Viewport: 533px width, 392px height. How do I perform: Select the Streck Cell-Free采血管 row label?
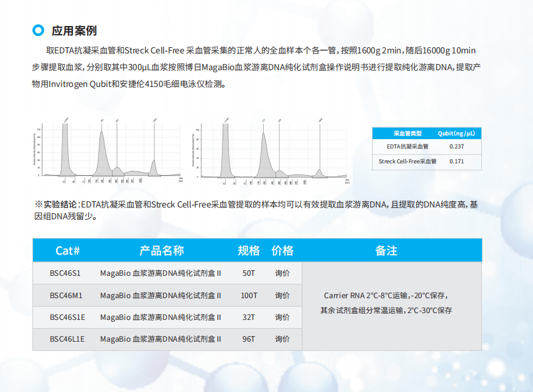[x=407, y=162]
